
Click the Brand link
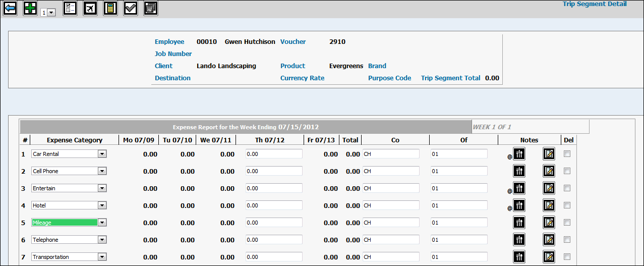point(377,66)
